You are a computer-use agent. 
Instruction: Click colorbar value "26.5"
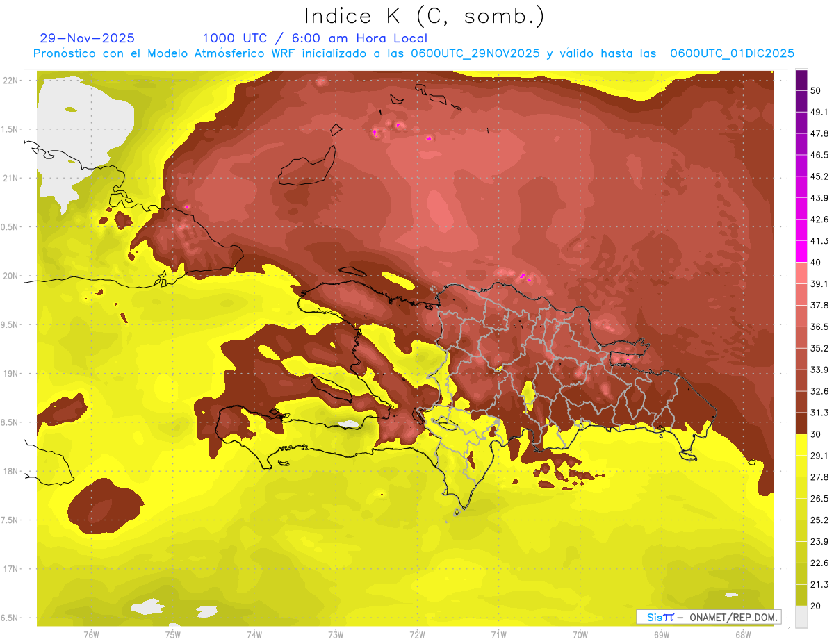point(819,499)
